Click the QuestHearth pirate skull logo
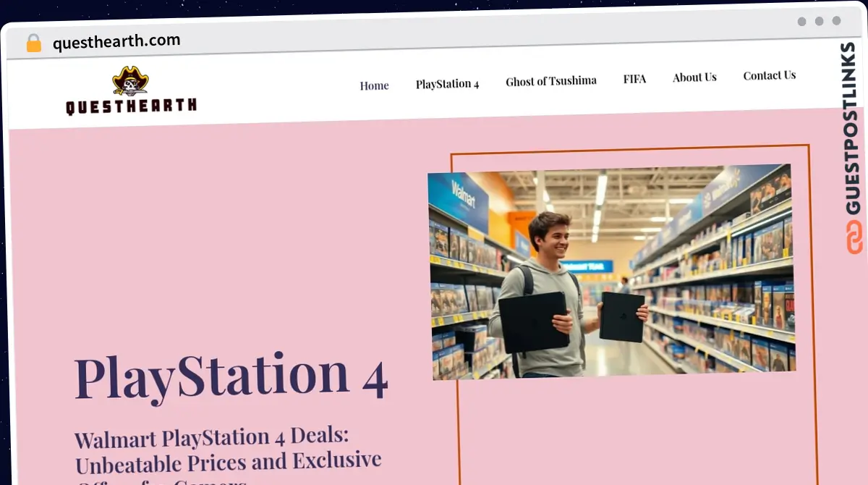868x485 pixels. (x=131, y=91)
